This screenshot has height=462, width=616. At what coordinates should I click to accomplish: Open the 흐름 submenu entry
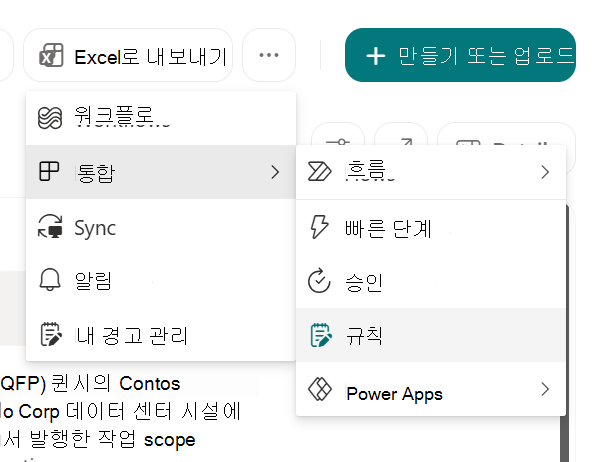[x=431, y=172]
